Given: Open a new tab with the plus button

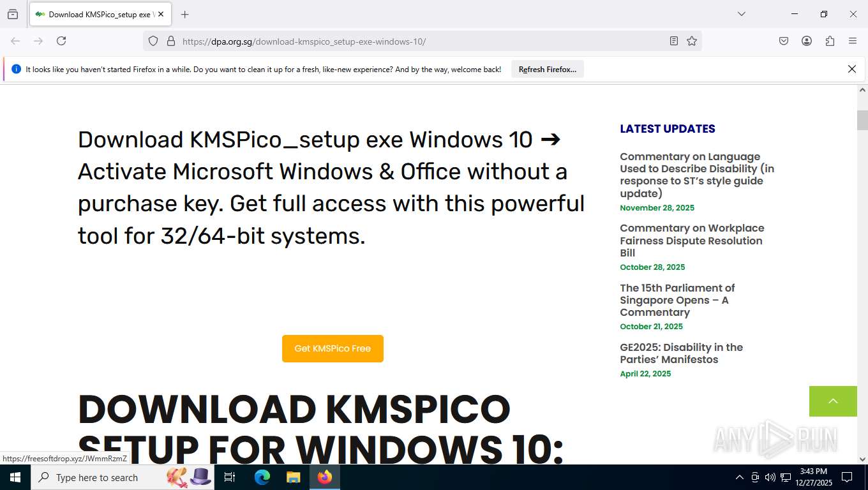Looking at the screenshot, I should point(184,14).
